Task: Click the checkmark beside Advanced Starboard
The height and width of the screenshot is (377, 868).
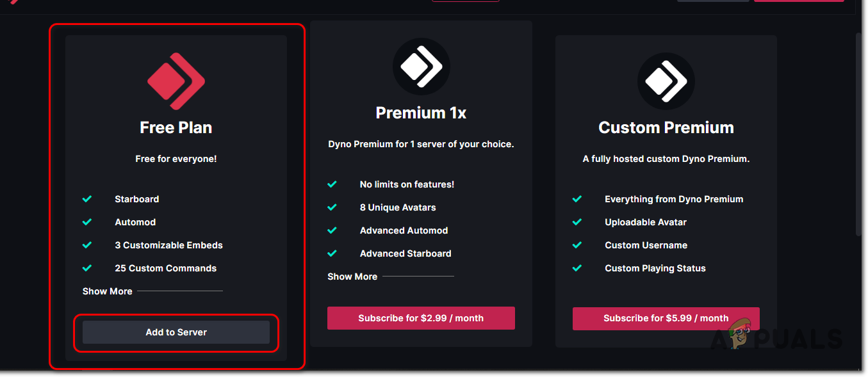Action: (x=332, y=253)
